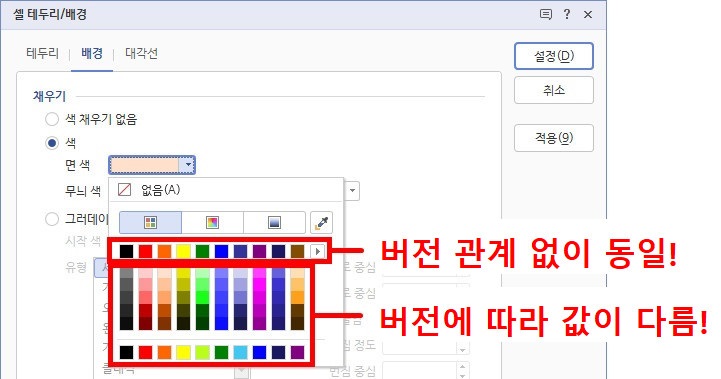The width and height of the screenshot is (721, 379).
Task: Open the color spectrum picker view
Action: coord(212,223)
